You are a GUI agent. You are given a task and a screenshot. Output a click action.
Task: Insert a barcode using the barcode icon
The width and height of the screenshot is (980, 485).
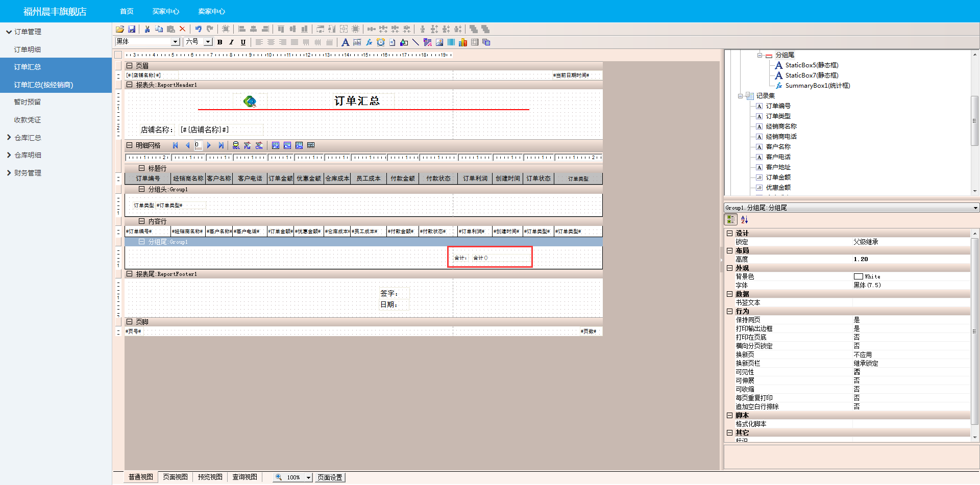451,42
